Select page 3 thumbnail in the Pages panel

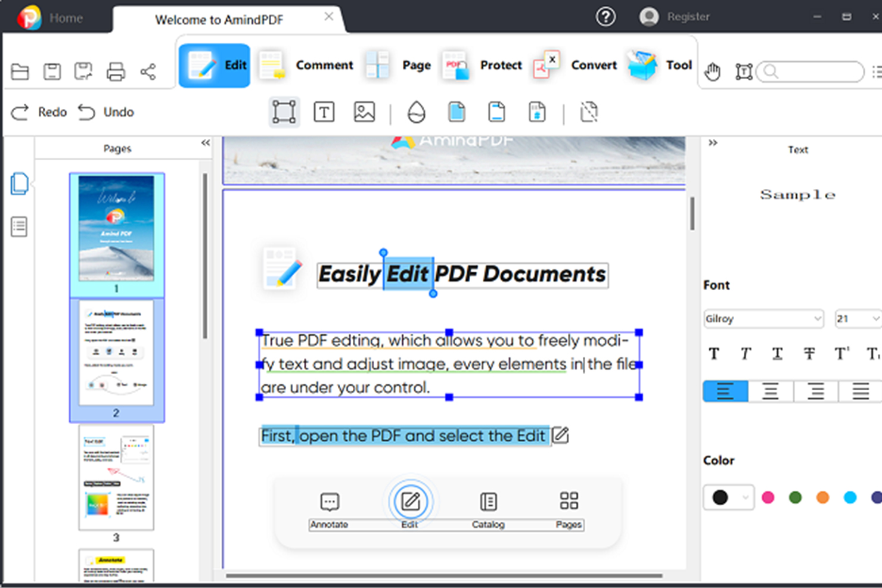[x=116, y=477]
